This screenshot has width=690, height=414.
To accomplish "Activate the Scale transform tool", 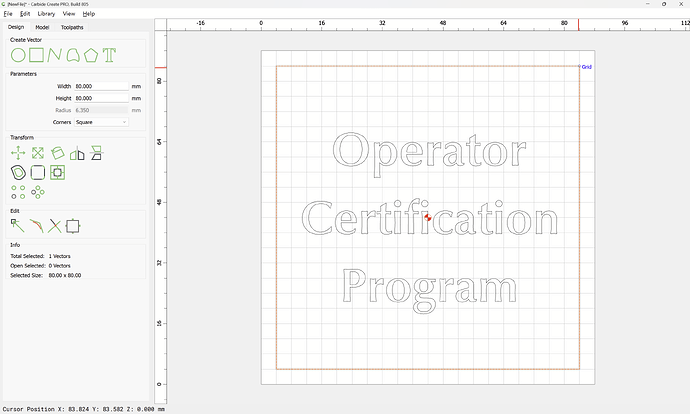I will point(38,153).
